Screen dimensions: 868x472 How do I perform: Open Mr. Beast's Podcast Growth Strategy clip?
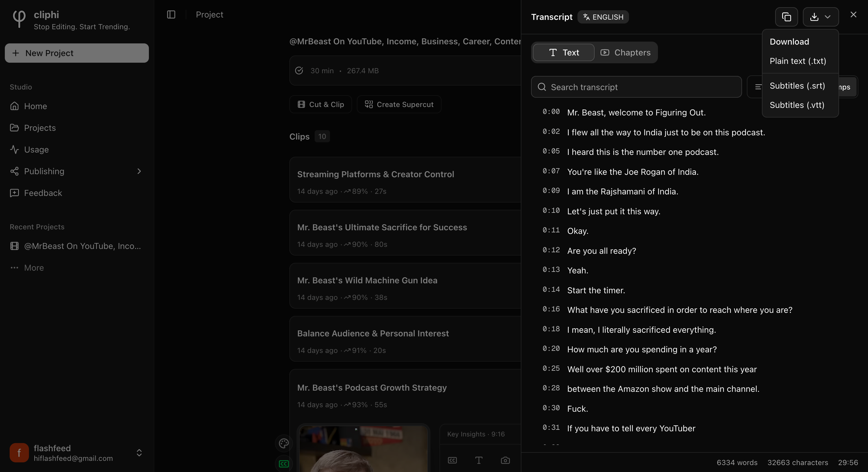pyautogui.click(x=372, y=388)
